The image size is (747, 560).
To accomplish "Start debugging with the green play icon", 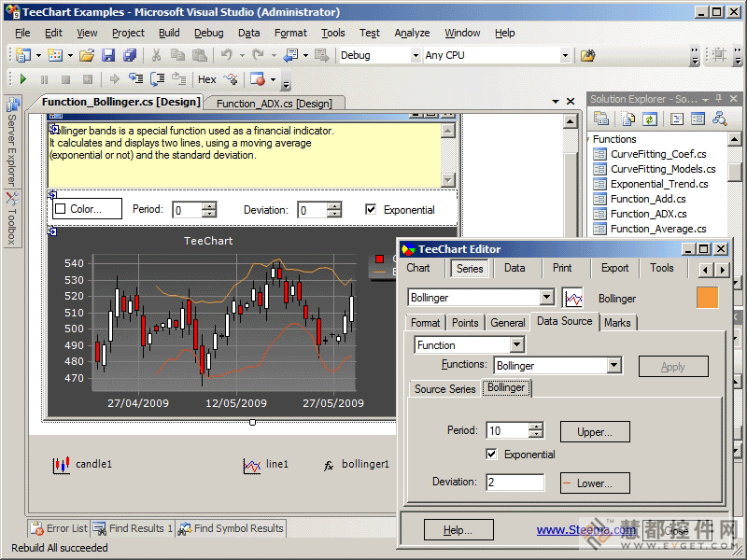I will coord(22,79).
